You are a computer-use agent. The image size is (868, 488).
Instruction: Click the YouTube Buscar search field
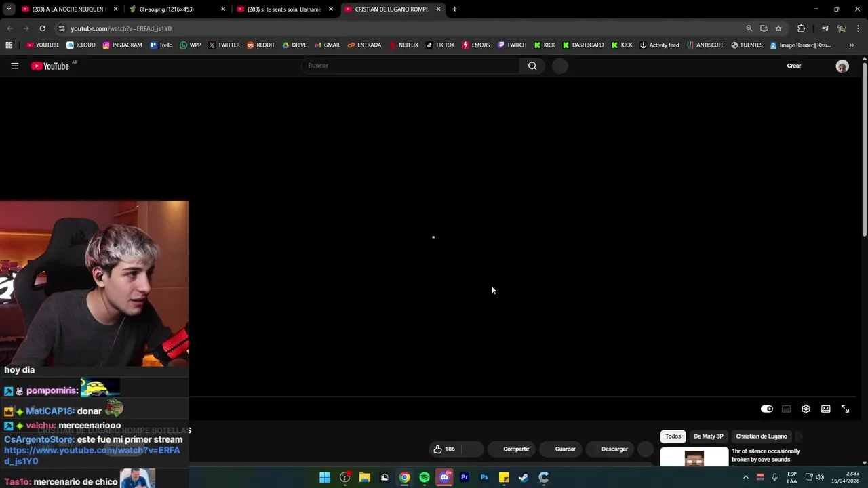(x=410, y=66)
